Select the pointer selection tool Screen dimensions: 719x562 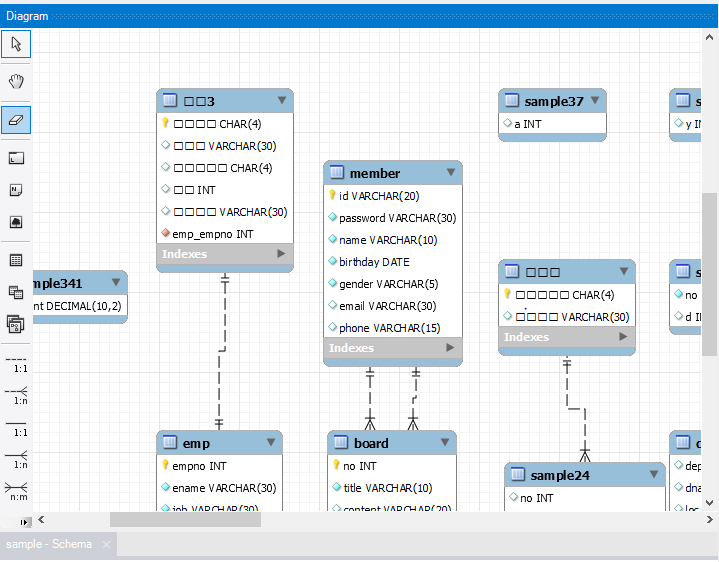(16, 44)
